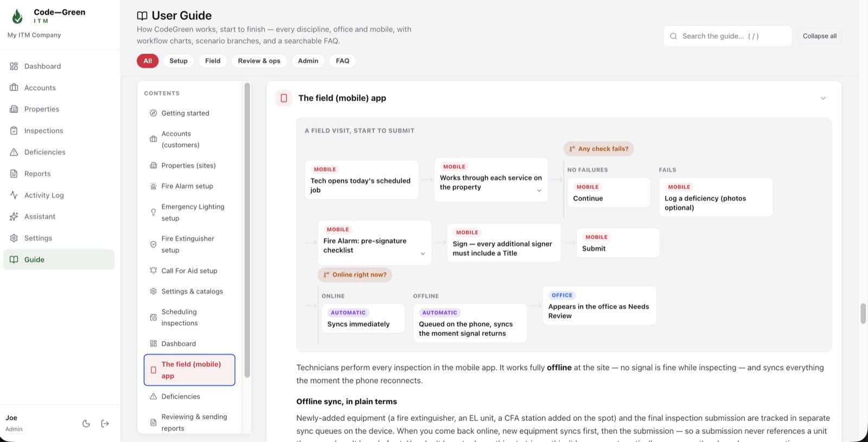Click the Accounts (customers) icon in contents
Viewport: 868px width, 442px height.
(x=154, y=139)
